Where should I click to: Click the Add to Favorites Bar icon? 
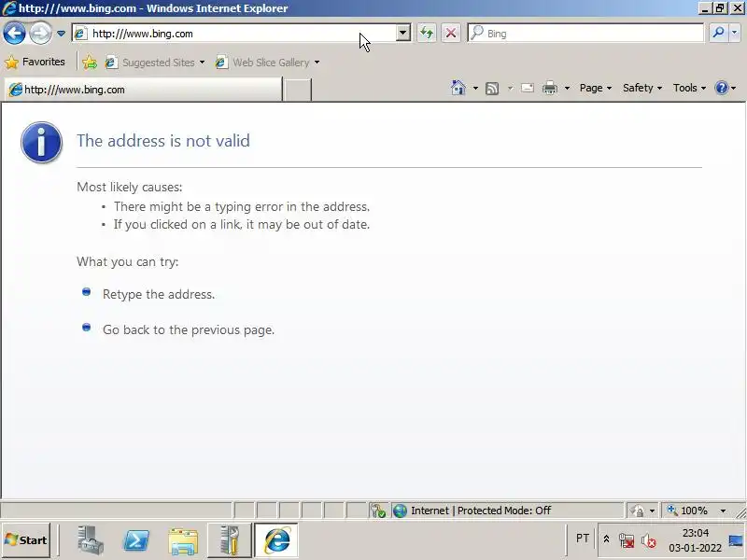pyautogui.click(x=89, y=63)
